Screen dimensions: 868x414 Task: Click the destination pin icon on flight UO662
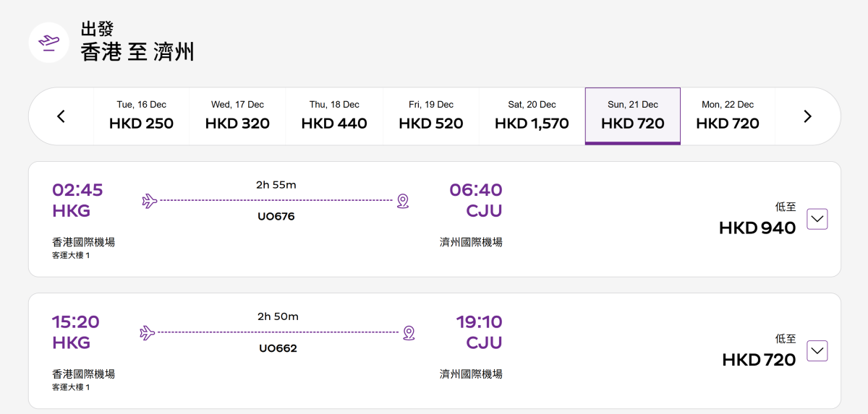409,333
